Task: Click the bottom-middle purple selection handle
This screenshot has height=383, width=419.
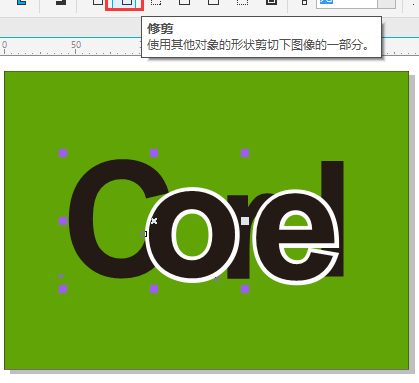Action: tap(154, 289)
